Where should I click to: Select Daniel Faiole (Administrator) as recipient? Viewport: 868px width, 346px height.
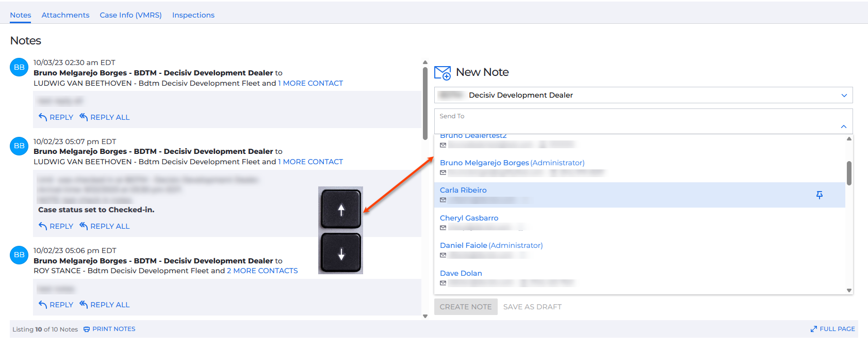[491, 245]
